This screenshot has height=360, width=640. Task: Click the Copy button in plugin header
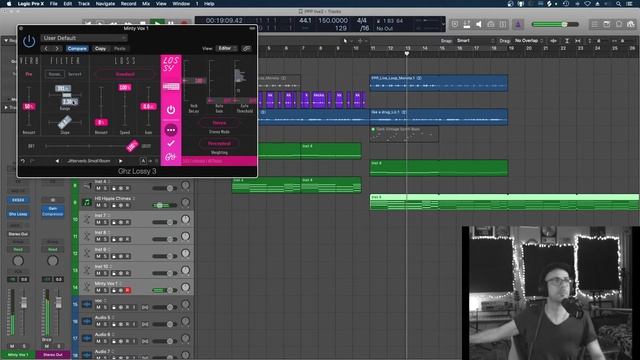[100, 49]
